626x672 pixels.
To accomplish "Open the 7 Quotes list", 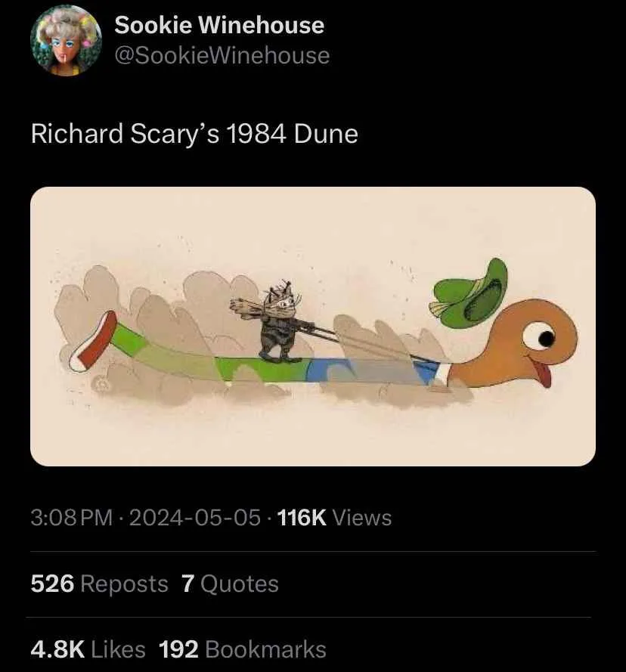I will click(230, 584).
